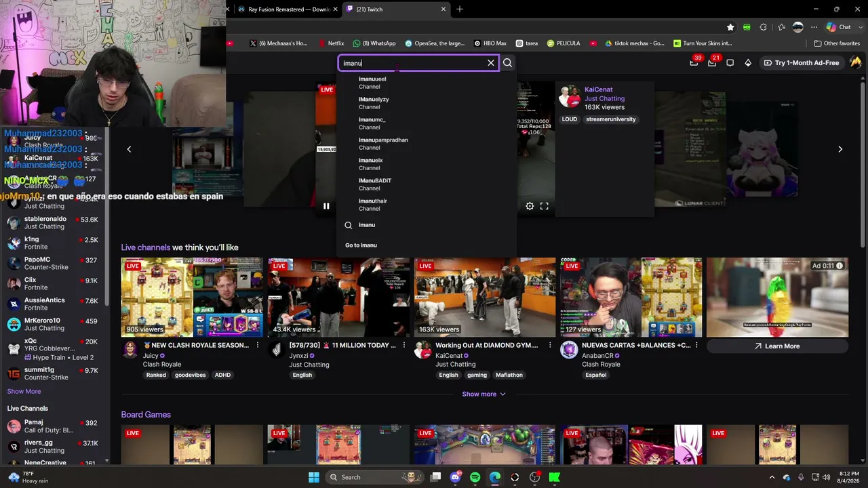Click the goodevibes tag under Juicy's stream
The image size is (868, 488).
click(190, 375)
